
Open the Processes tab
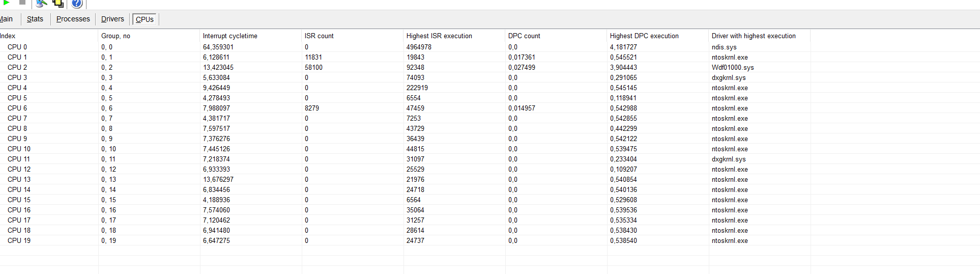(x=73, y=19)
